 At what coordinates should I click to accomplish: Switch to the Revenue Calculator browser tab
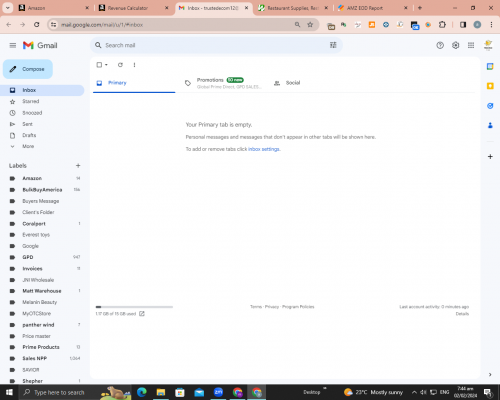click(x=133, y=8)
